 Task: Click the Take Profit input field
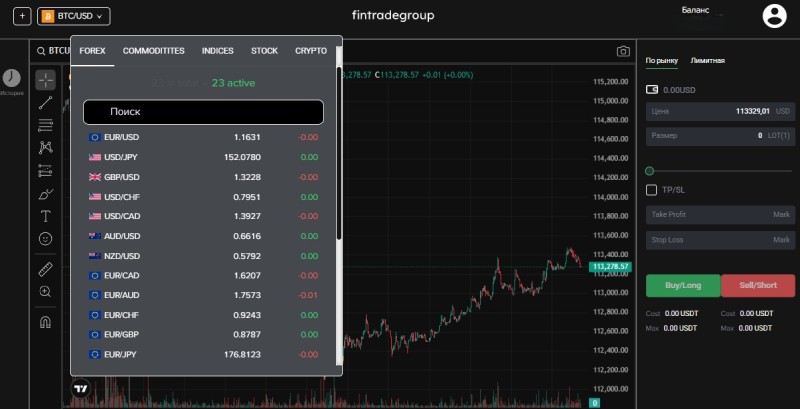coord(720,215)
